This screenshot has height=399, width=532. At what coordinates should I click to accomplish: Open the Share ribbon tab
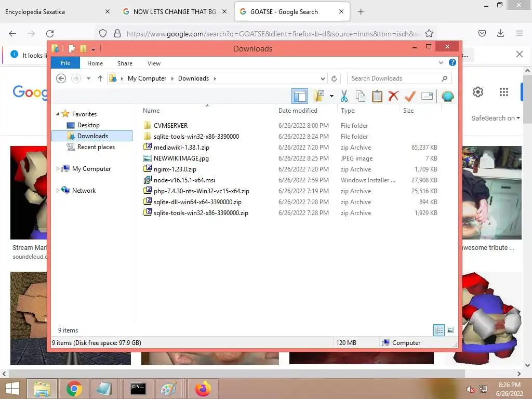125,63
